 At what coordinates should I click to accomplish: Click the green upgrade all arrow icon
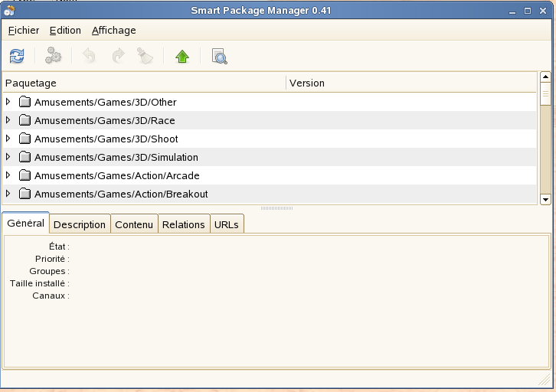(182, 57)
